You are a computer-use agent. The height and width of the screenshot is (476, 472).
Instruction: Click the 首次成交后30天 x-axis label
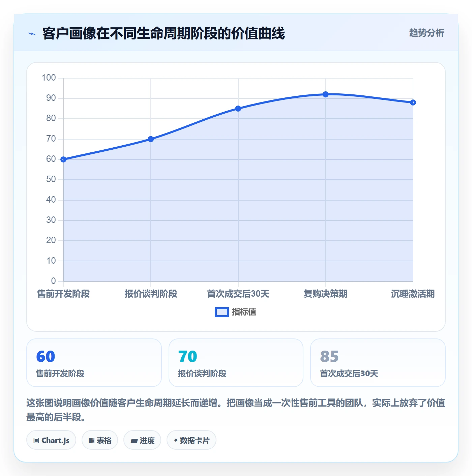coord(238,294)
